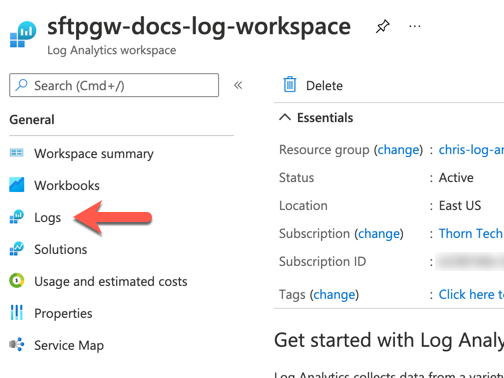This screenshot has height=378, width=504.
Task: Click the Essentials heading text
Action: [325, 118]
